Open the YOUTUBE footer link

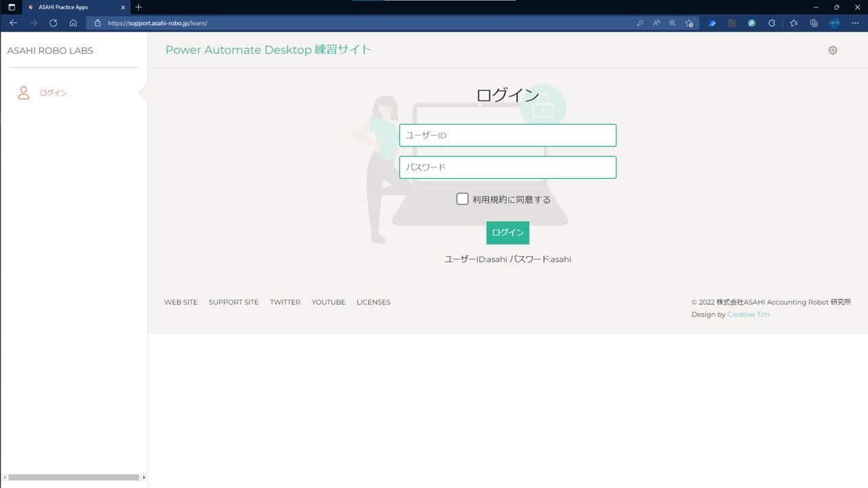coord(329,302)
